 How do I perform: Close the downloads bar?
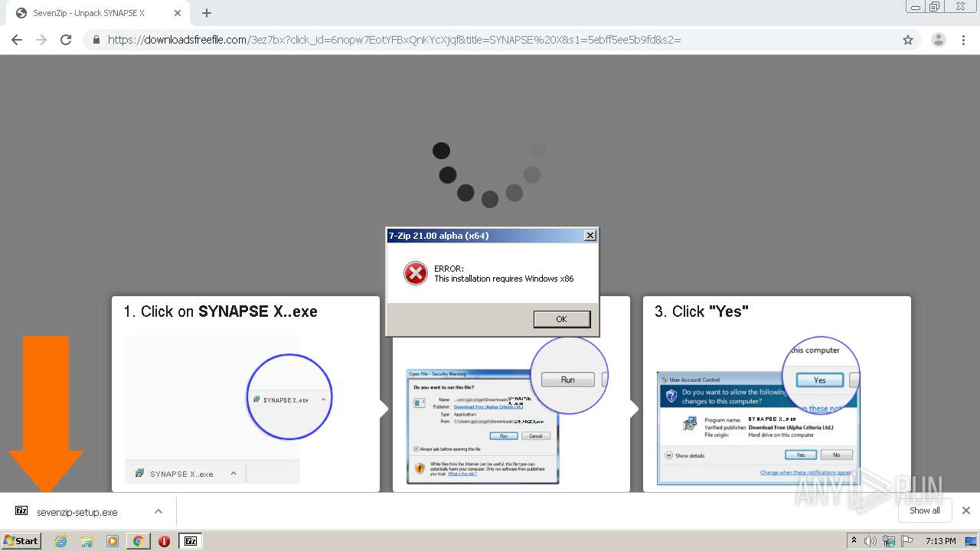[x=966, y=510]
